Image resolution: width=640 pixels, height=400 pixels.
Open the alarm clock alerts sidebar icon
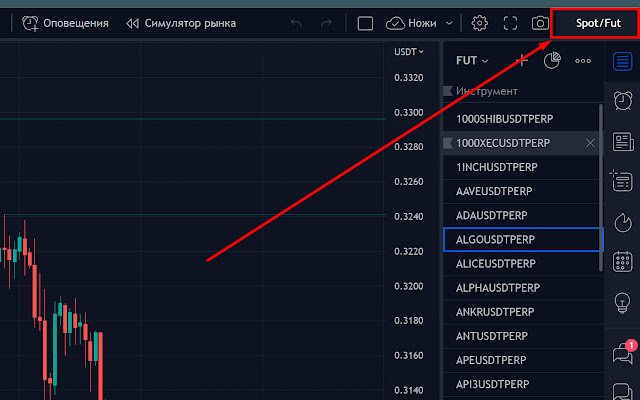[622, 100]
